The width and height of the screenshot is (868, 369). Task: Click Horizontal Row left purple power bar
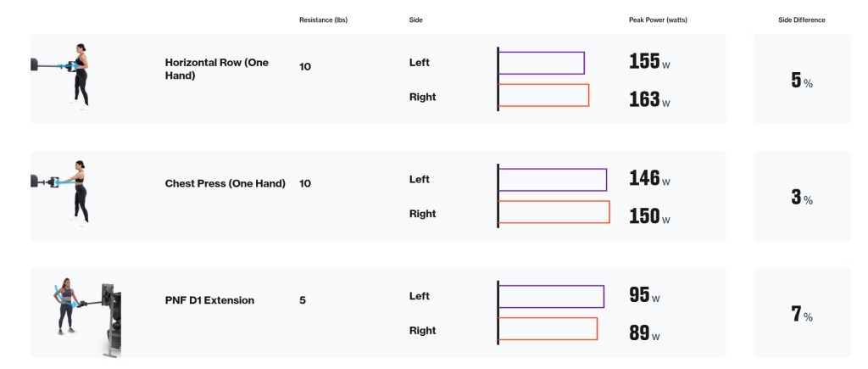(x=542, y=63)
